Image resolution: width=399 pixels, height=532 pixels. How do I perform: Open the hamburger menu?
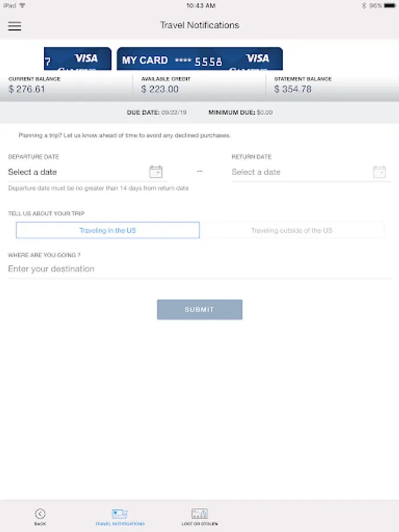pos(15,26)
